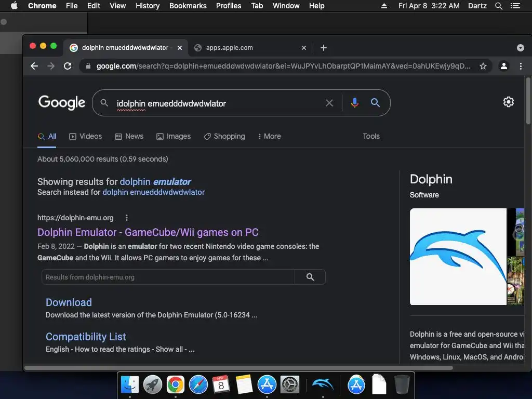Open Google quick settings gear

pyautogui.click(x=508, y=102)
